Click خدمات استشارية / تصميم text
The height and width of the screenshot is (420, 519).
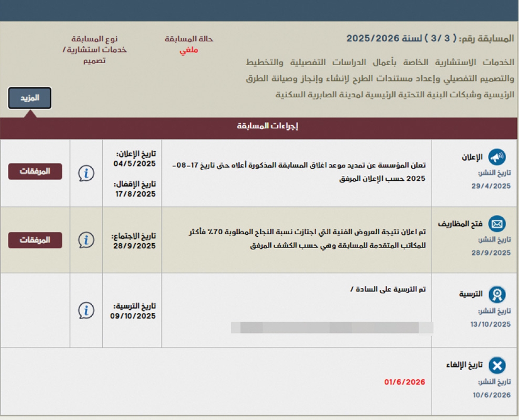click(x=95, y=55)
